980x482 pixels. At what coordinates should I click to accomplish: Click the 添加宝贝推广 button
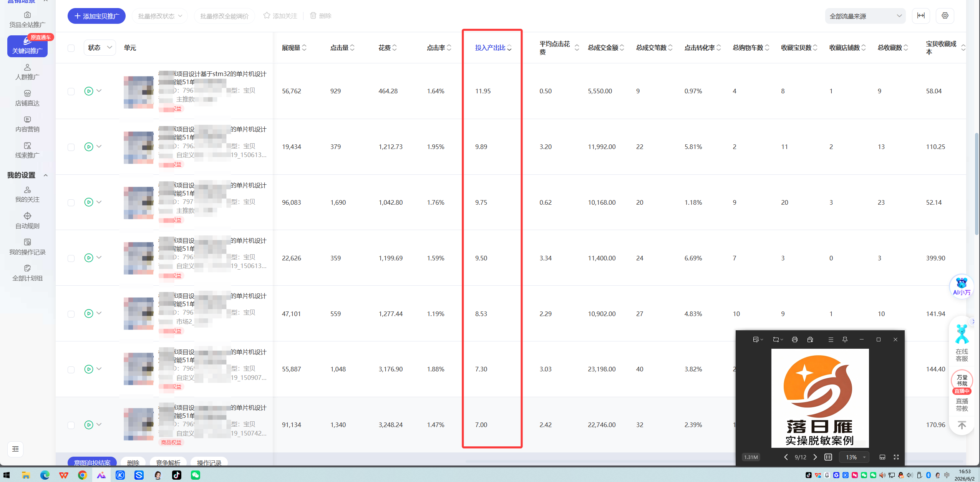click(x=96, y=16)
